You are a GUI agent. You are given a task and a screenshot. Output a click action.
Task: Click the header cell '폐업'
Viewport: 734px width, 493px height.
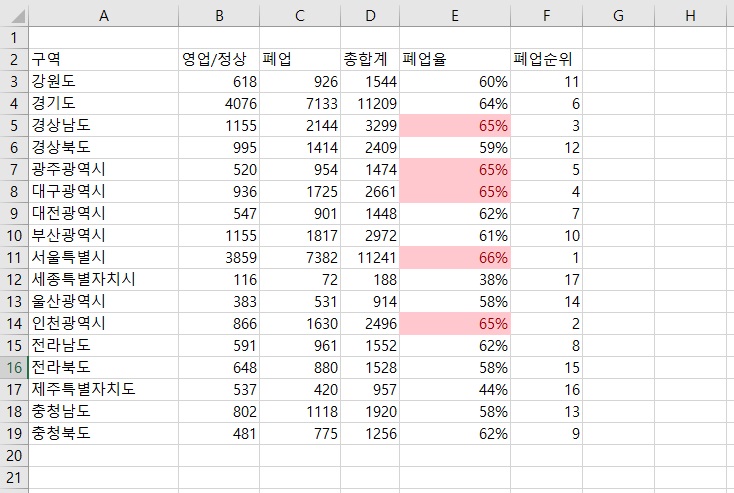tap(300, 59)
